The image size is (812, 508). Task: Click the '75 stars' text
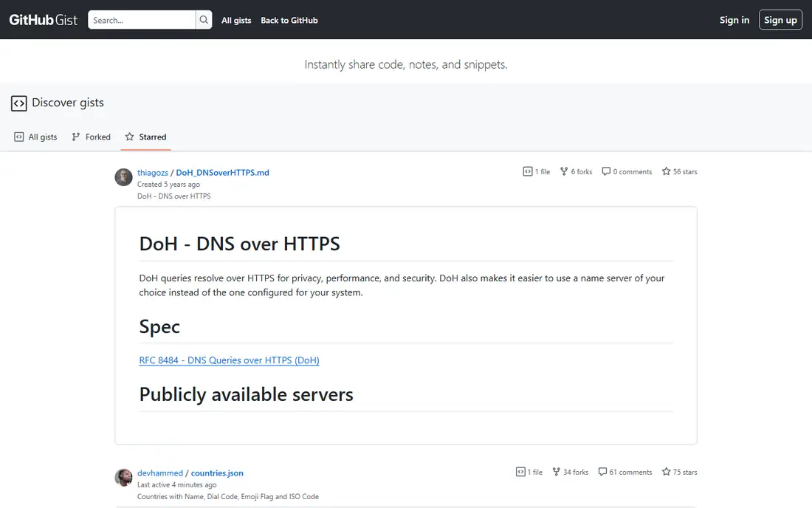coord(685,473)
